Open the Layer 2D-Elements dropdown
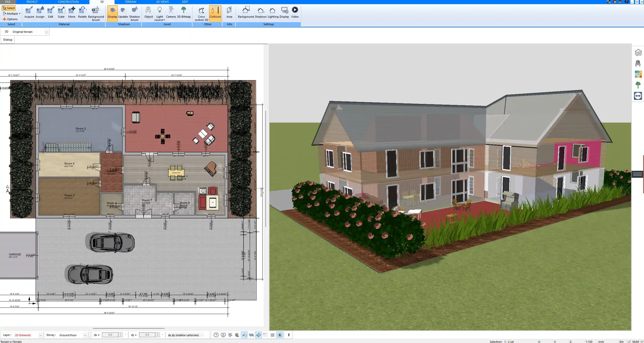This screenshot has height=343, width=644. tap(40, 335)
